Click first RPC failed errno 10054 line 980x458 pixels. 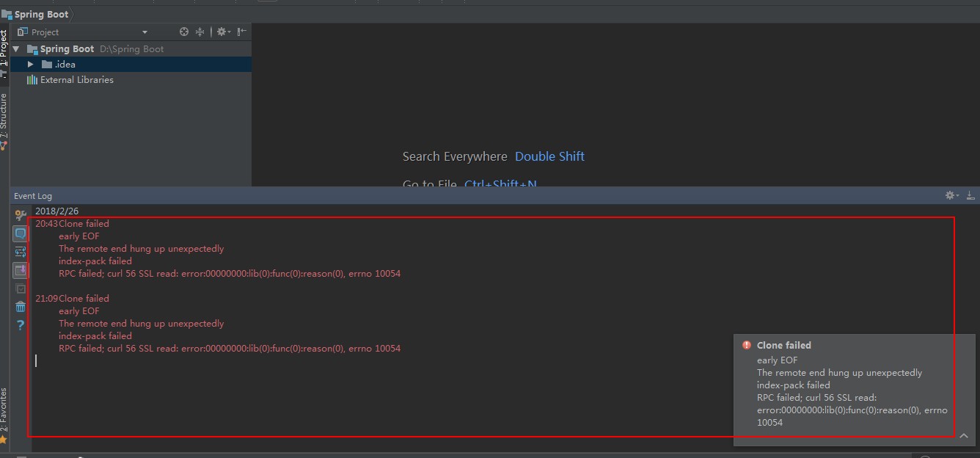point(230,273)
